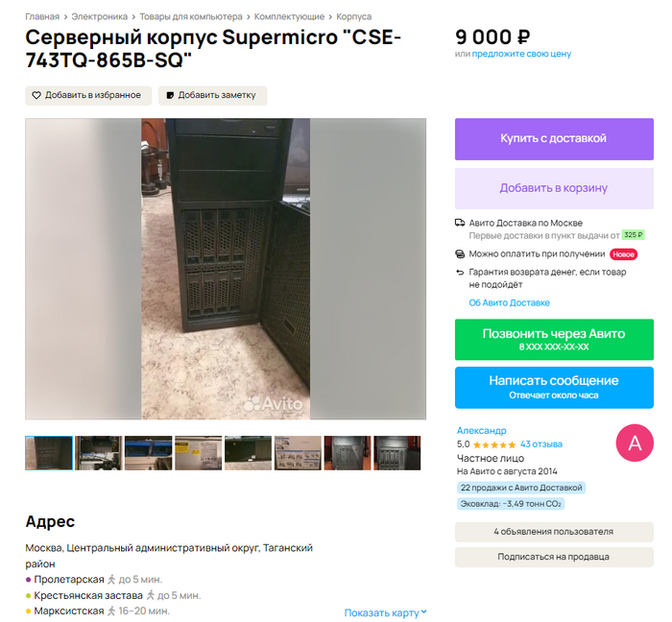Select the second photo thumbnail
The height and width of the screenshot is (622, 672).
pos(99,453)
